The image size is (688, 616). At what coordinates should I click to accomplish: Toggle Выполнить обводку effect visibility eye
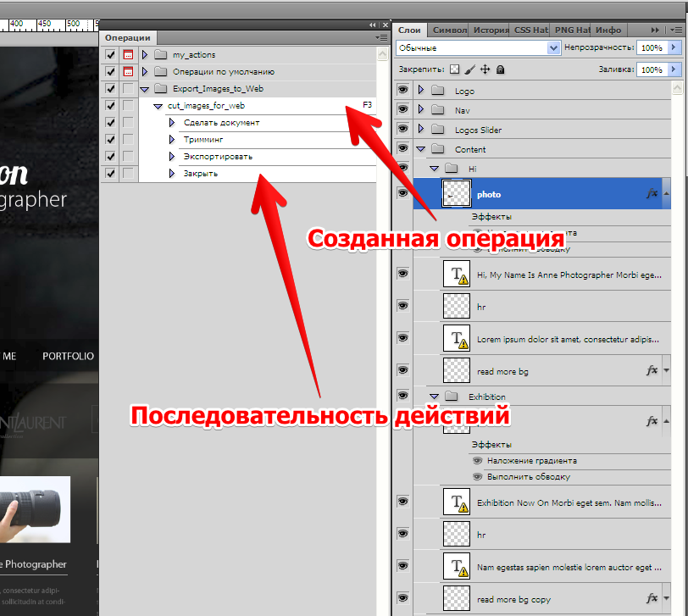click(477, 476)
